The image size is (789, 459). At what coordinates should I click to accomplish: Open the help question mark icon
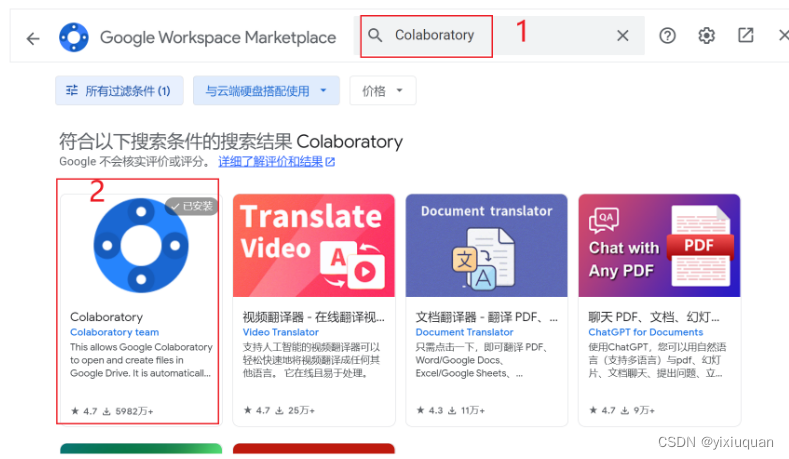667,36
